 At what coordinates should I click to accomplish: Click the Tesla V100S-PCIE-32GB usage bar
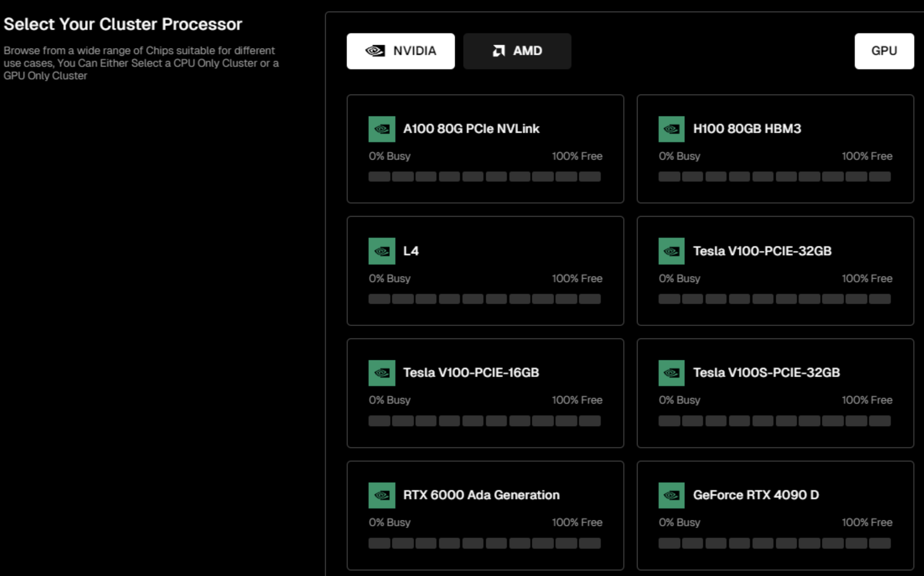click(x=775, y=421)
